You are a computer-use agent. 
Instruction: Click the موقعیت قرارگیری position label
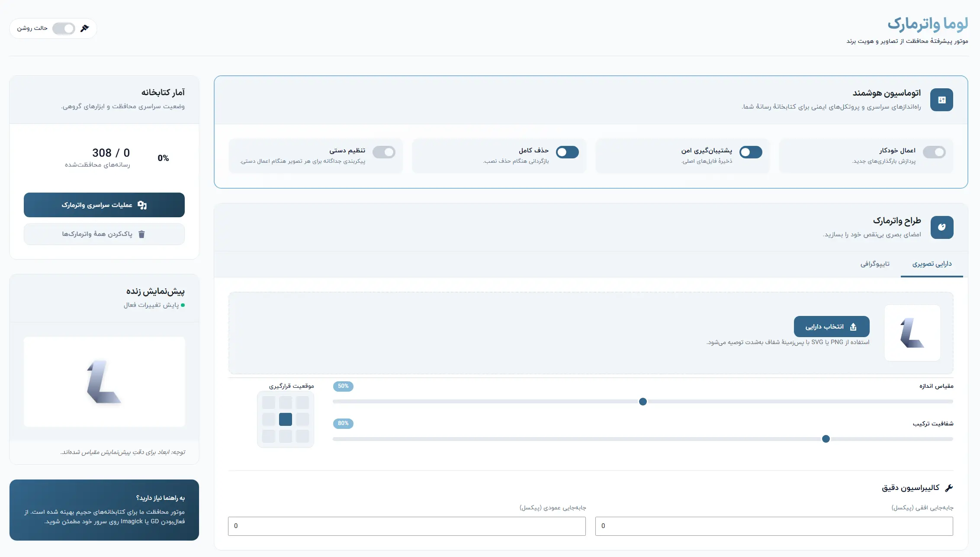292,386
